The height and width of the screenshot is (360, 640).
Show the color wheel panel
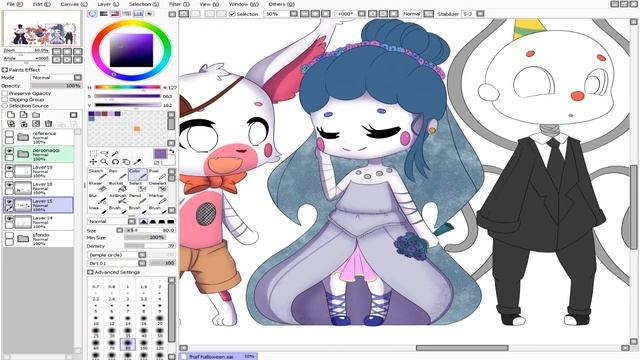pos(92,13)
